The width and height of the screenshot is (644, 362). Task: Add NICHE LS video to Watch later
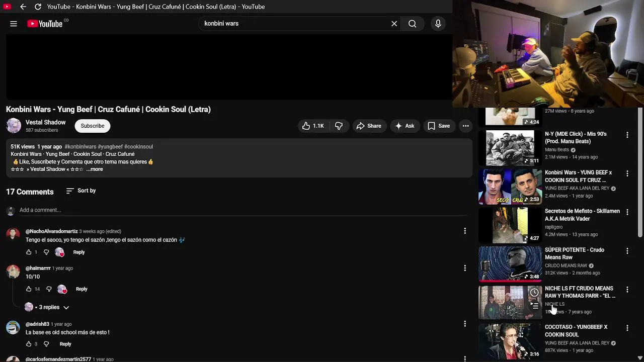534,293
